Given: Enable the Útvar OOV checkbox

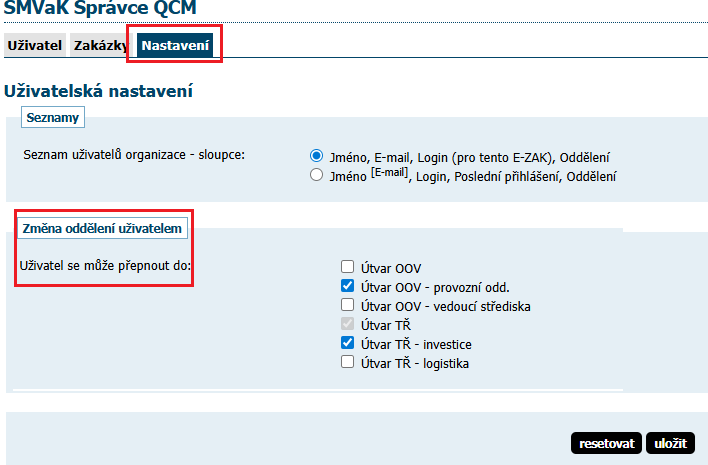Looking at the screenshot, I should click(348, 268).
